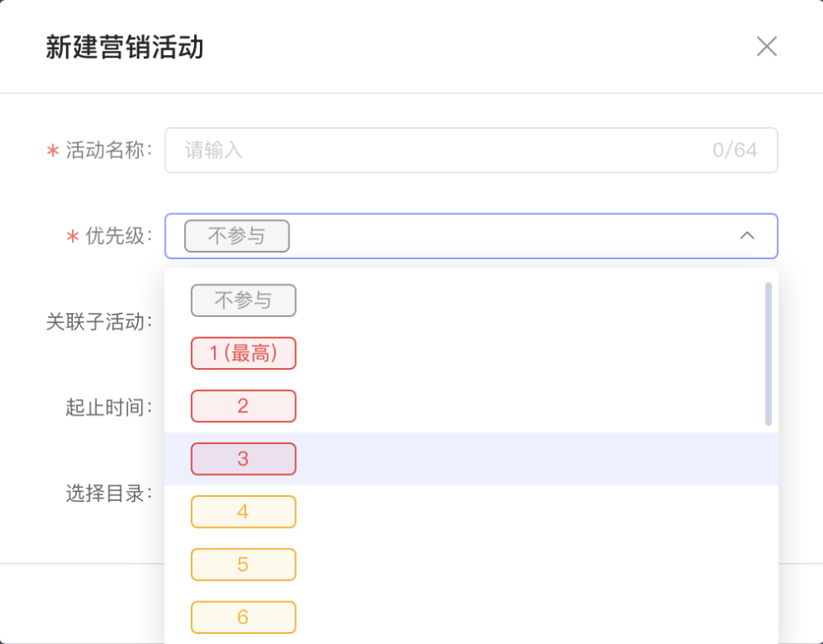Pick priority option 6 from the list
This screenshot has height=644, width=823.
point(243,616)
